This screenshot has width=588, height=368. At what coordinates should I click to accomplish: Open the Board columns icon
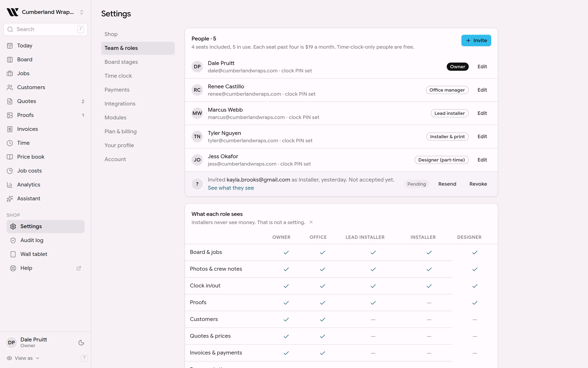click(x=10, y=59)
